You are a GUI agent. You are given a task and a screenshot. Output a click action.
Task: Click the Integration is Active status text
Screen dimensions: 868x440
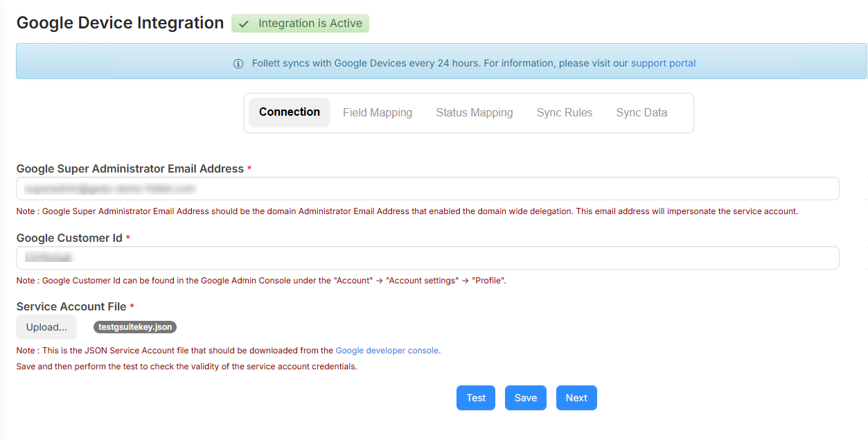click(x=310, y=24)
